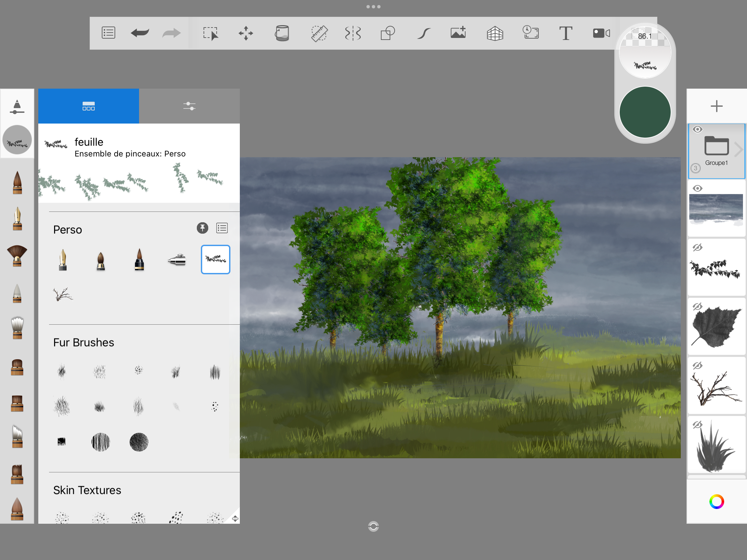
Task: Click the Time-lapse camera icon
Action: (601, 33)
